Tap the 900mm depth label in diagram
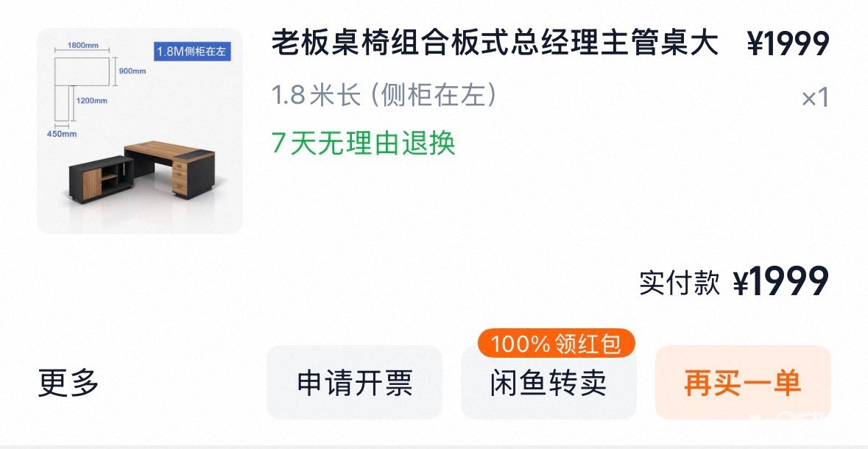The height and width of the screenshot is (449, 868). (133, 71)
